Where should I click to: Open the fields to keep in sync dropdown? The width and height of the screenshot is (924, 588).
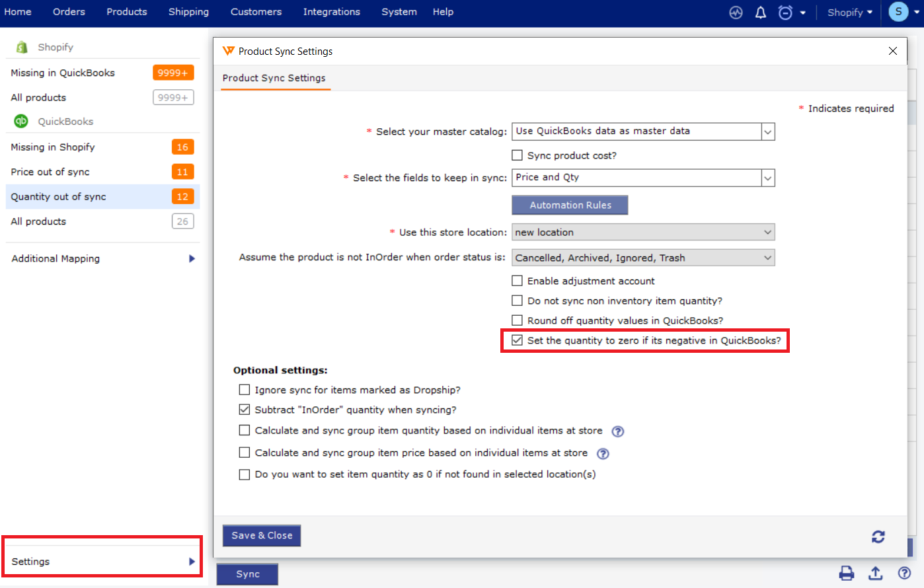pos(643,178)
